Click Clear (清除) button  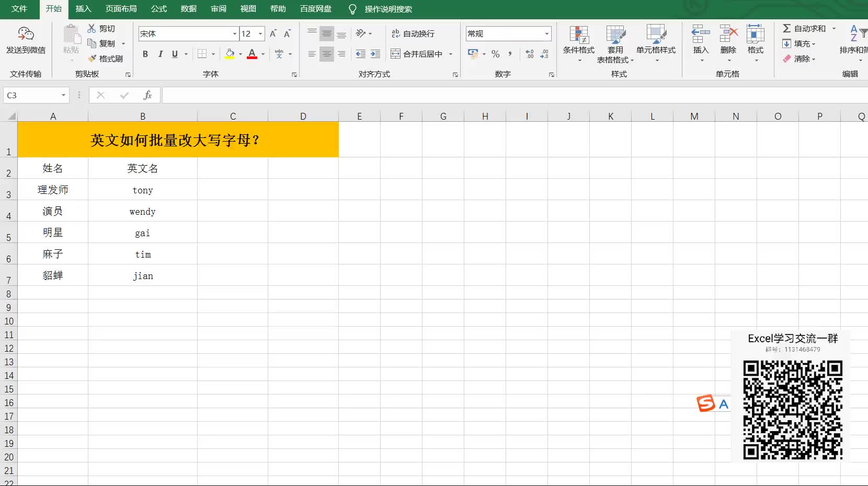[799, 59]
